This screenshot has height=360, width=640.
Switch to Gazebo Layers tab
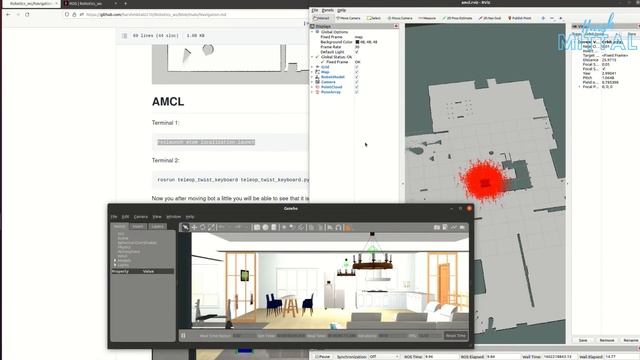point(158,227)
